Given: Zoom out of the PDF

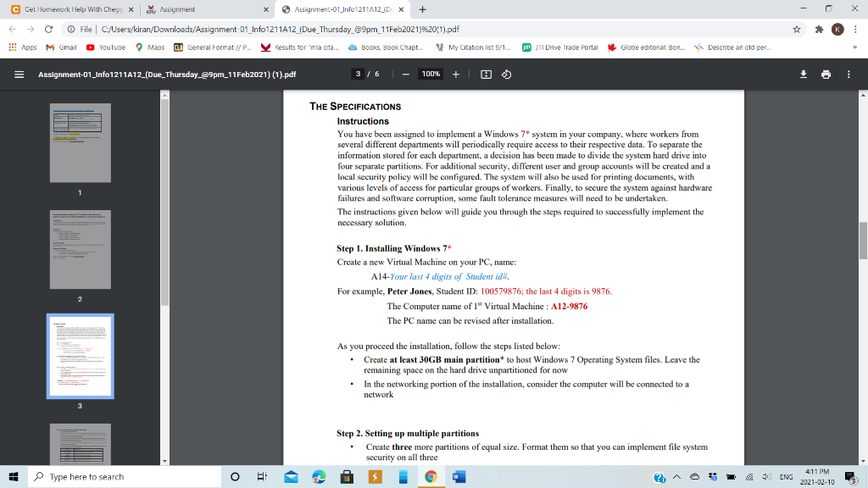Looking at the screenshot, I should (x=406, y=74).
